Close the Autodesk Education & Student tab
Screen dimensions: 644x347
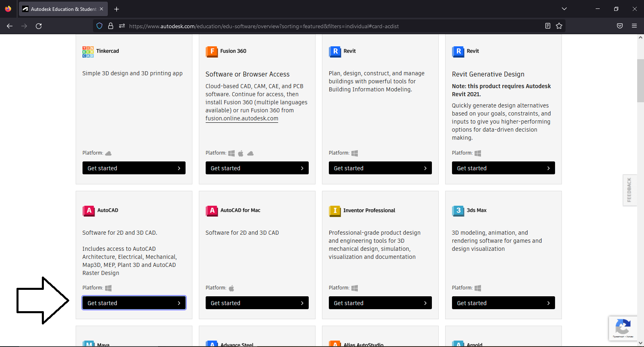101,9
